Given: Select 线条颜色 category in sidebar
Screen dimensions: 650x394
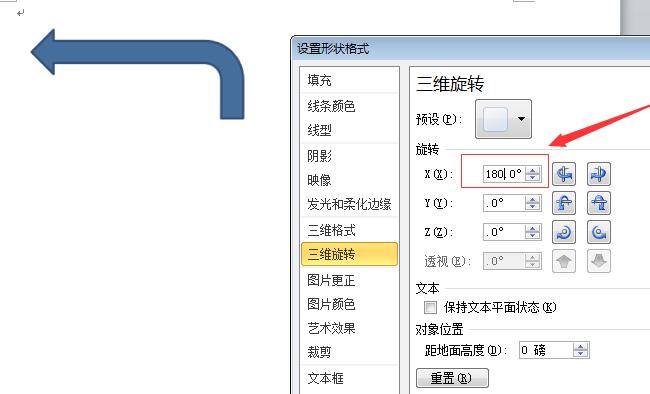Looking at the screenshot, I should [349, 106].
